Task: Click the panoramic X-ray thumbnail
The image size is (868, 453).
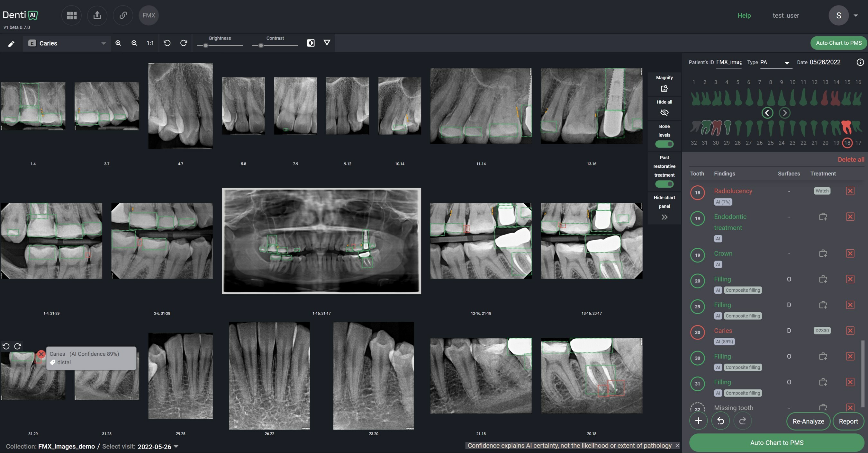Action: click(x=321, y=241)
